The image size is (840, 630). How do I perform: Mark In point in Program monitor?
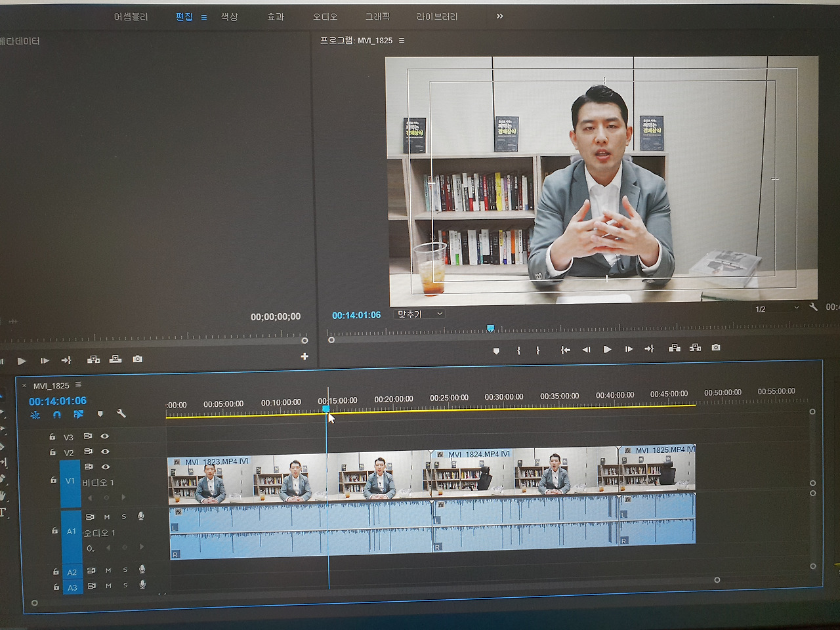[x=518, y=350]
